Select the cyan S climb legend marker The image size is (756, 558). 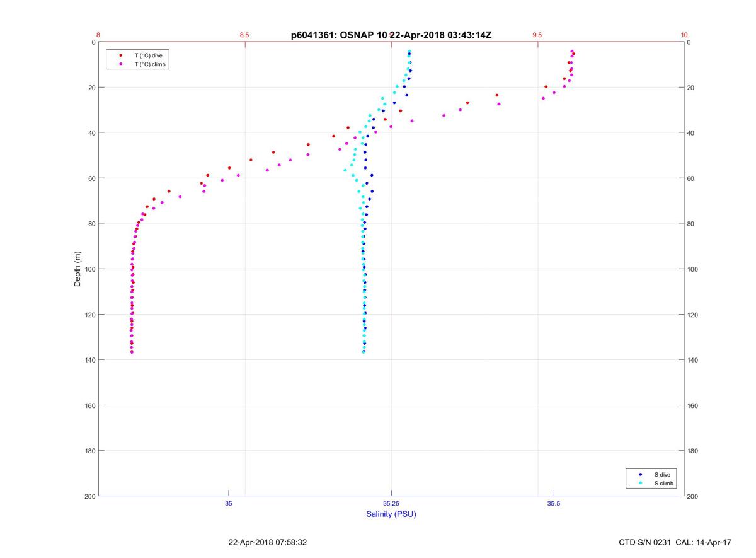[641, 483]
